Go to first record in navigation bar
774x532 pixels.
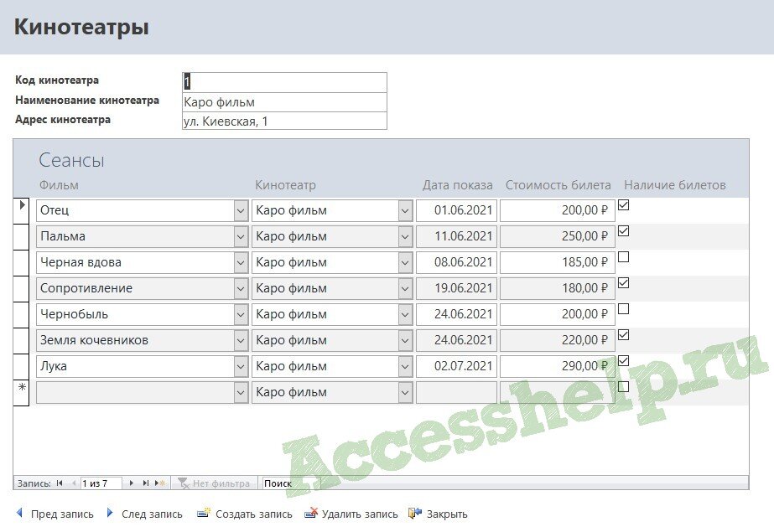(x=60, y=483)
